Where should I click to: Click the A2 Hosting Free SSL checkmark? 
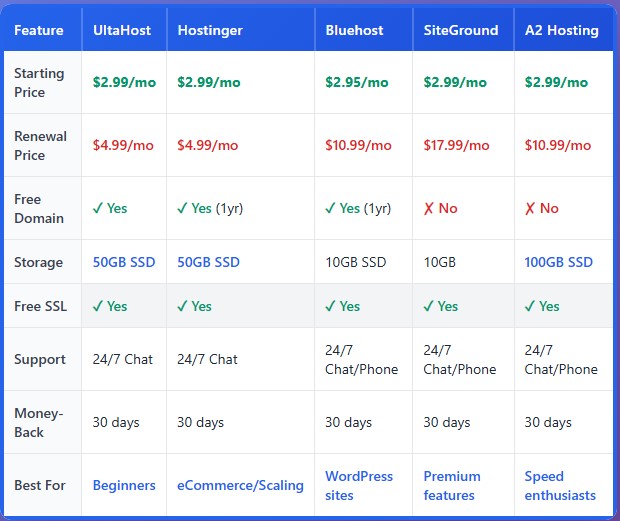[530, 306]
